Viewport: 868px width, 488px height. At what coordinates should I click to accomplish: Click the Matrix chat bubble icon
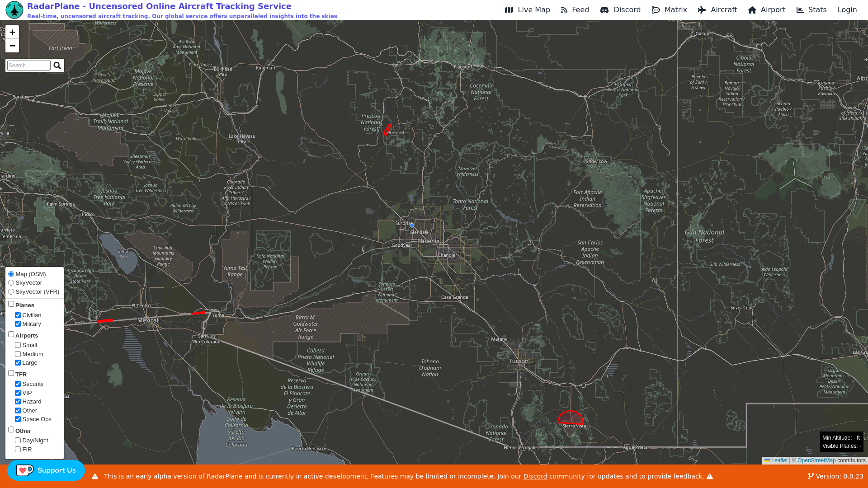656,10
